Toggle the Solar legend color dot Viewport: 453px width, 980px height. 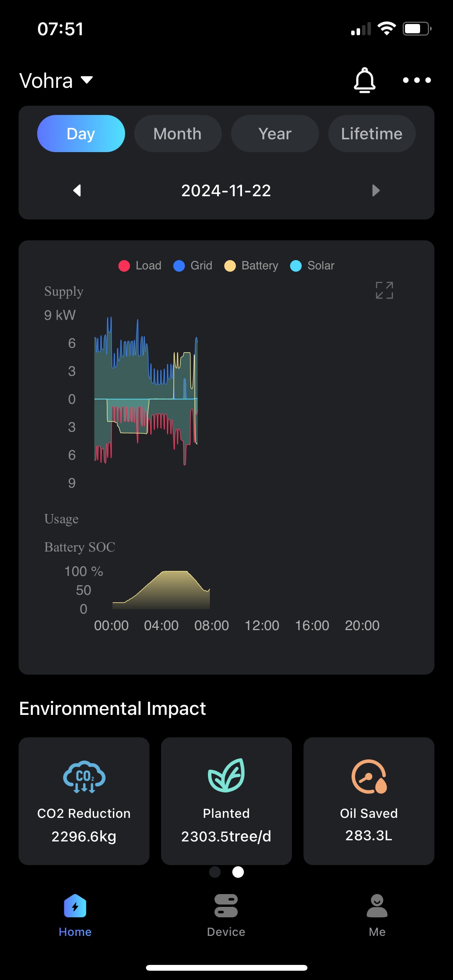pyautogui.click(x=296, y=266)
